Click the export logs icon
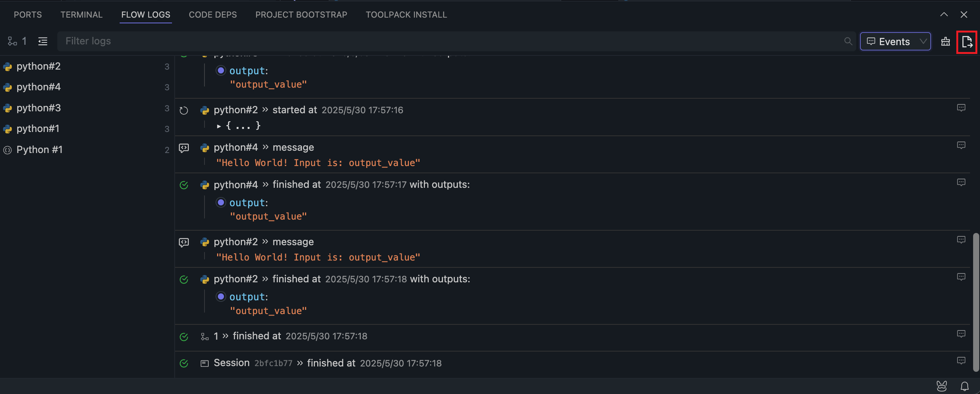The width and height of the screenshot is (980, 394). click(x=967, y=42)
